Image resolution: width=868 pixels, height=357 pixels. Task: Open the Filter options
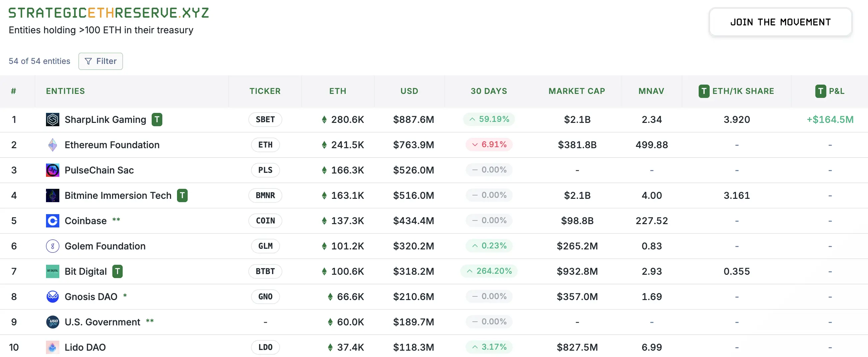pyautogui.click(x=100, y=61)
